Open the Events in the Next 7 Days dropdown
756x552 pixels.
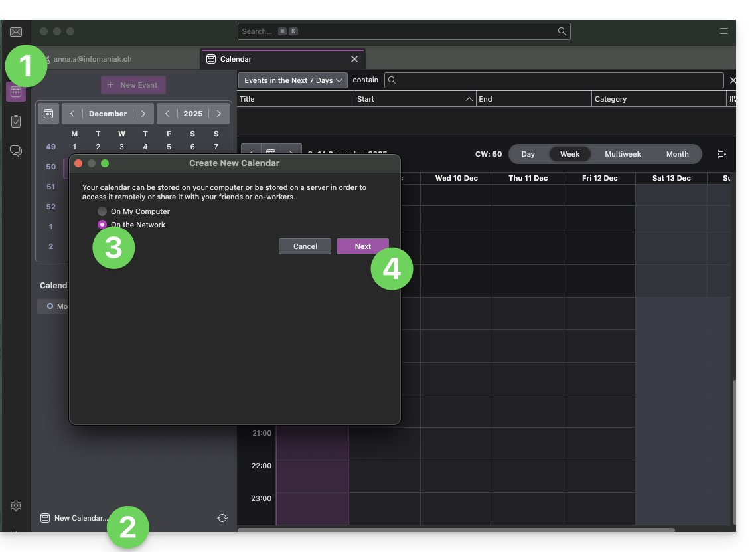tap(293, 80)
